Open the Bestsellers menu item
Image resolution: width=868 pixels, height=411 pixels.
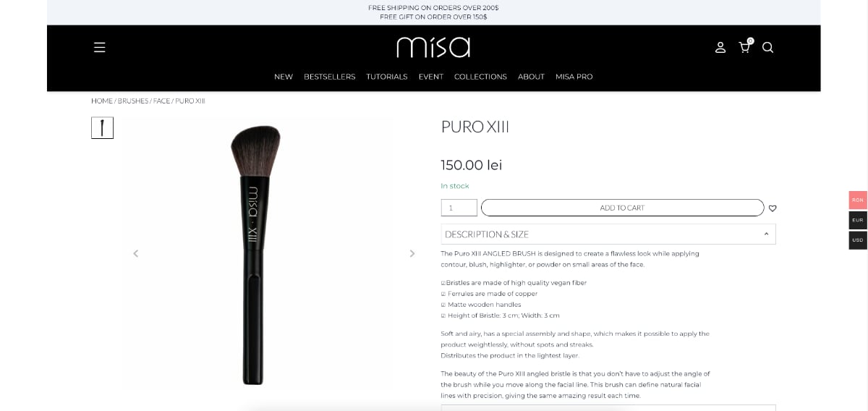329,77
